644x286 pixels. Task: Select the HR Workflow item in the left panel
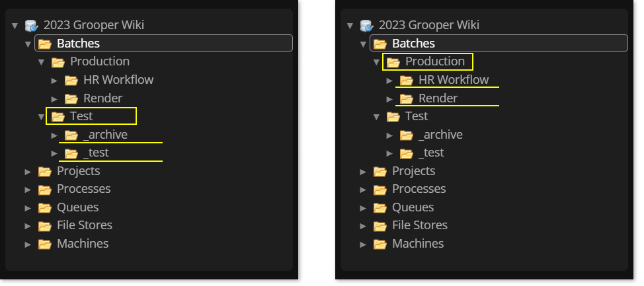[118, 80]
